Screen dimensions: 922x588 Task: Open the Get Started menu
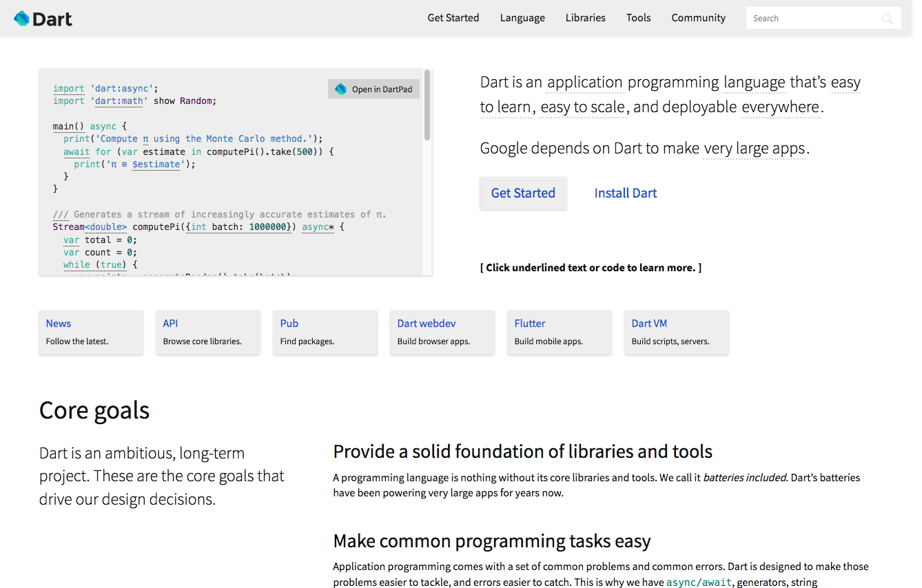pos(453,18)
